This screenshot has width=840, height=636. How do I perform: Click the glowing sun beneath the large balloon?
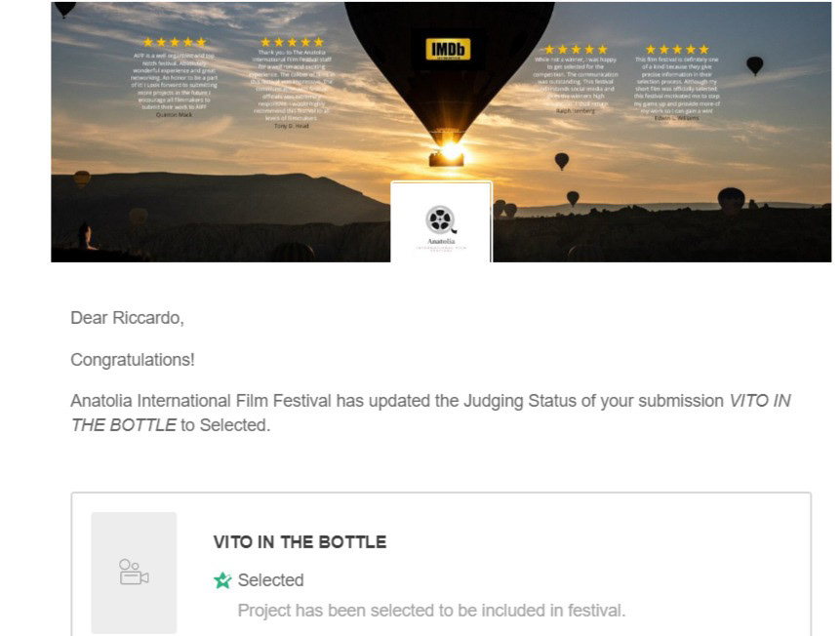click(450, 149)
